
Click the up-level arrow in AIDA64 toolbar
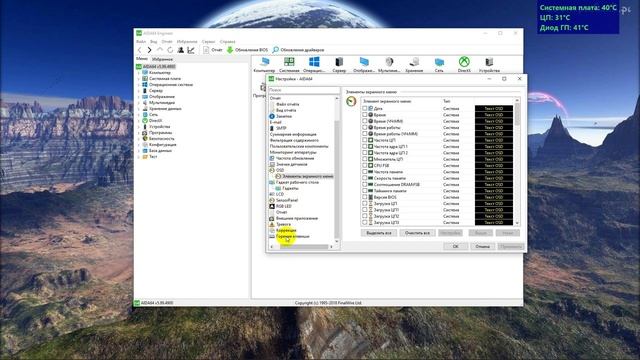click(160, 50)
